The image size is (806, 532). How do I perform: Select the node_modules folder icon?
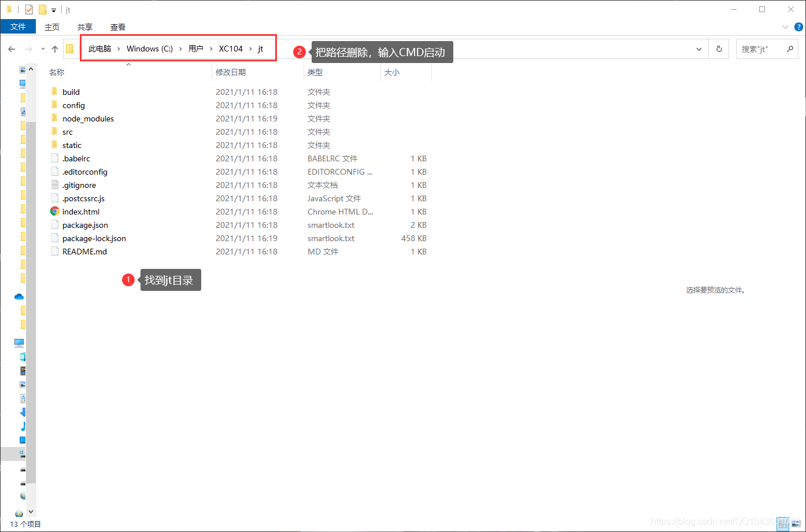pos(54,118)
